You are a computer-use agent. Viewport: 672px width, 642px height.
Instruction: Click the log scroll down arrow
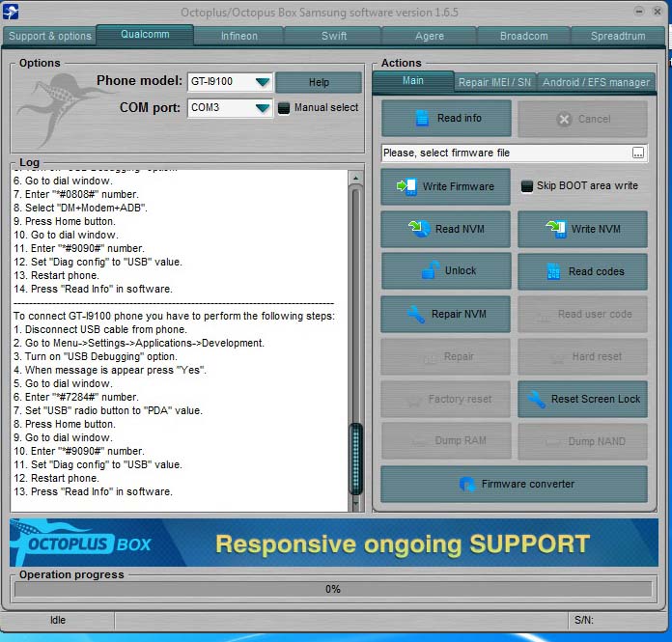click(x=355, y=504)
